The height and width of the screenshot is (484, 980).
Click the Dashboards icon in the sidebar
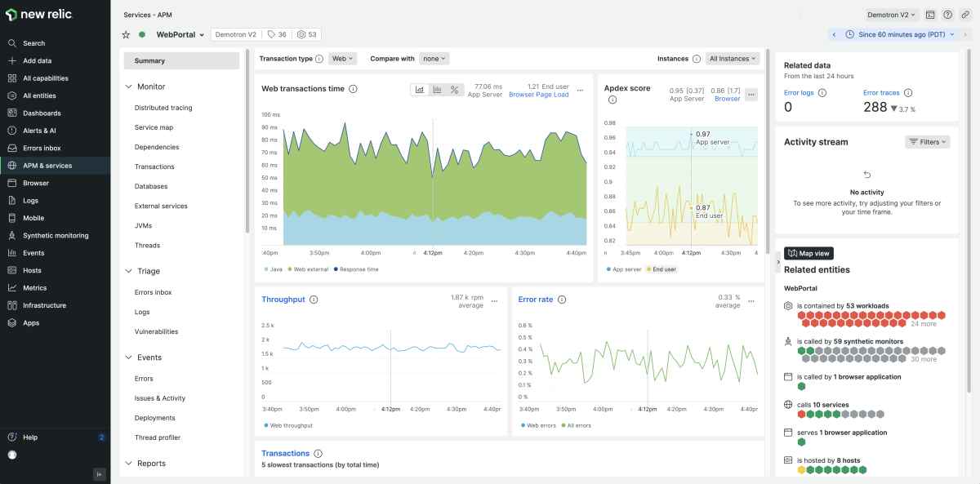pyautogui.click(x=12, y=113)
